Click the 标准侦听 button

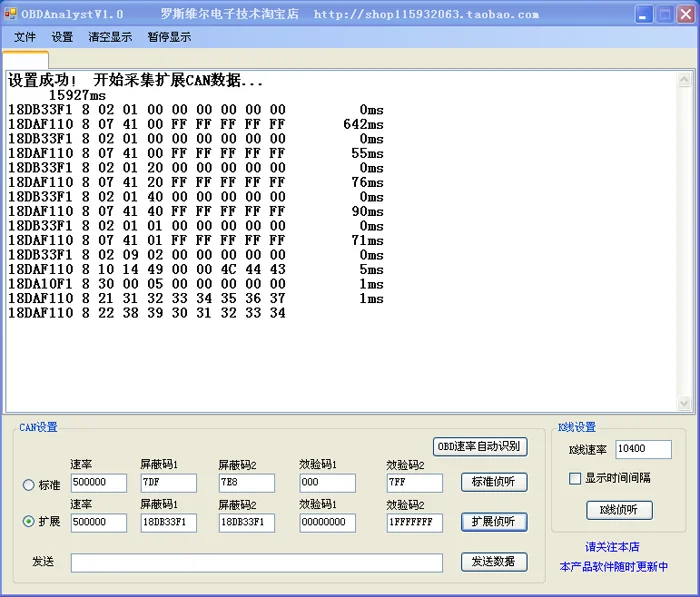(494, 482)
